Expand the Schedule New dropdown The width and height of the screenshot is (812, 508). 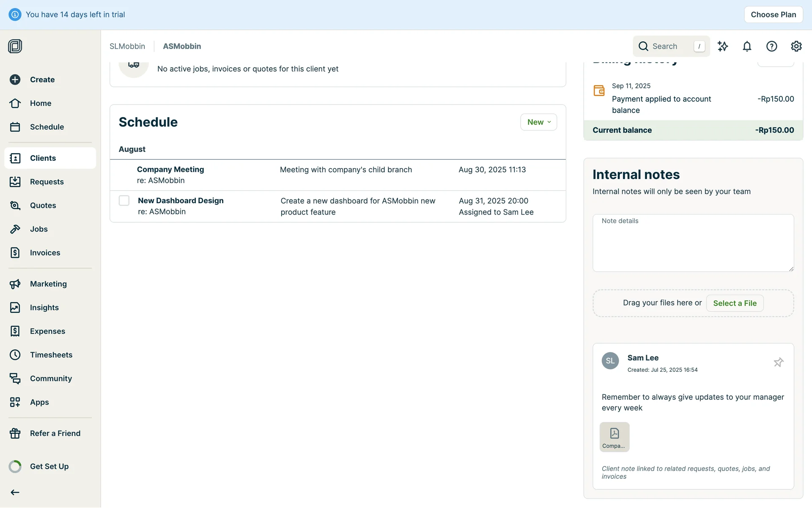(x=538, y=122)
